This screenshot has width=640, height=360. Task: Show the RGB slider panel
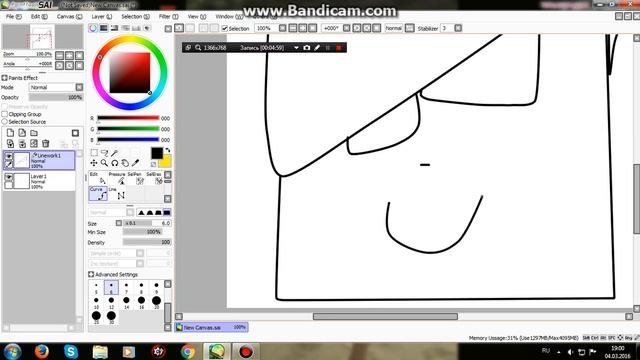[104, 28]
